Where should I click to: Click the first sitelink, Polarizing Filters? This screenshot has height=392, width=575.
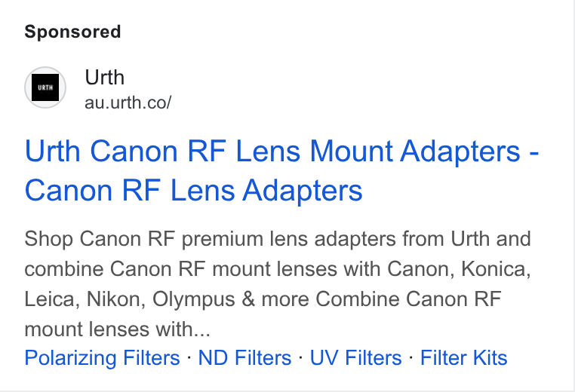click(102, 357)
